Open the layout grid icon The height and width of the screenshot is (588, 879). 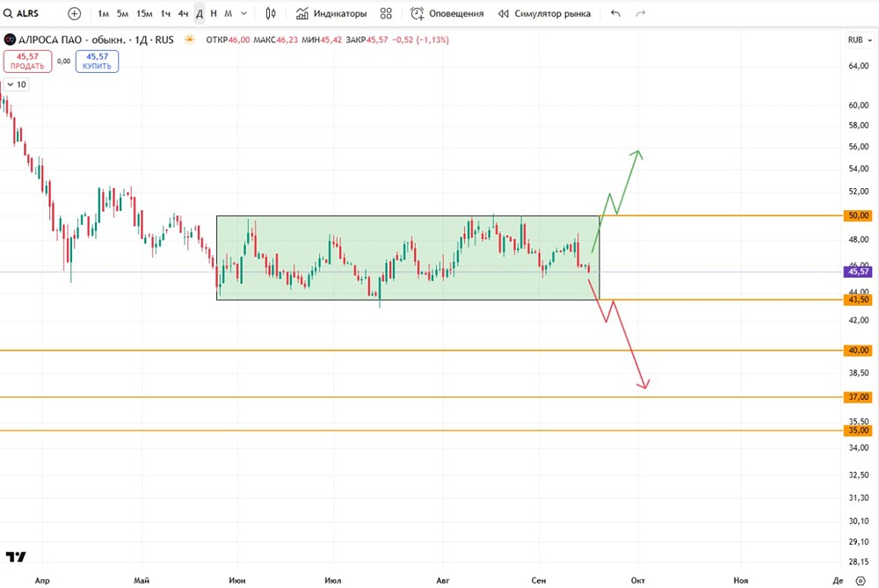pos(386,13)
